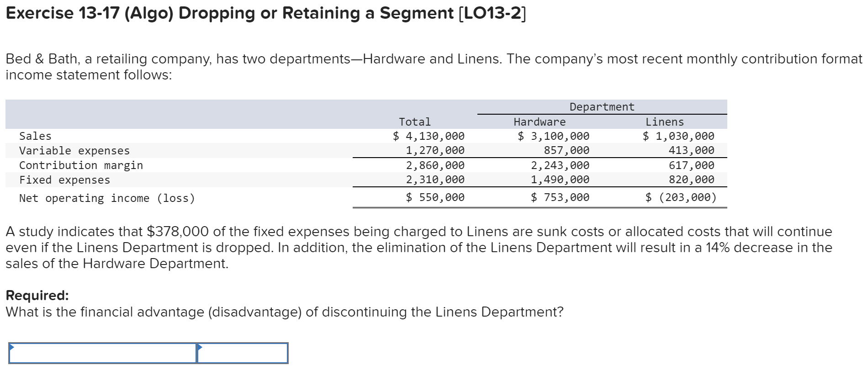Image resolution: width=868 pixels, height=381 pixels.
Task: Click the 'Variable expenses' row label
Action: (x=74, y=151)
